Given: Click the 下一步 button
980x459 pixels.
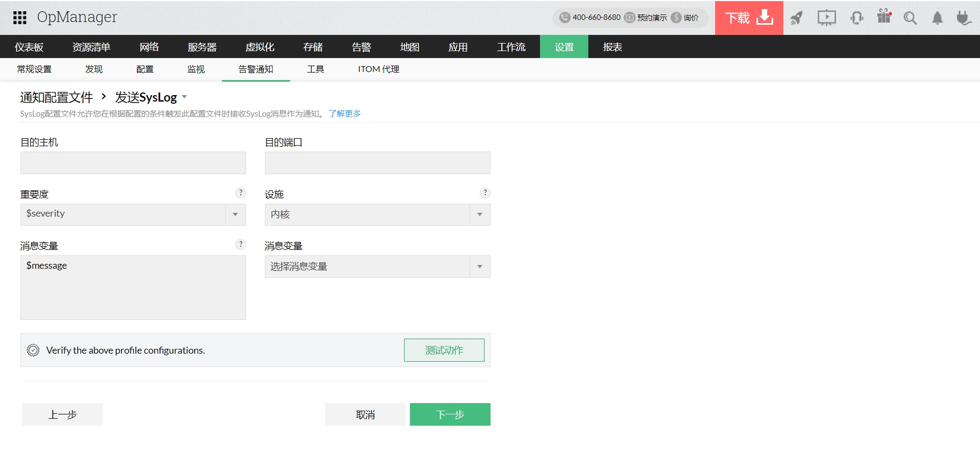Looking at the screenshot, I should (x=450, y=414).
